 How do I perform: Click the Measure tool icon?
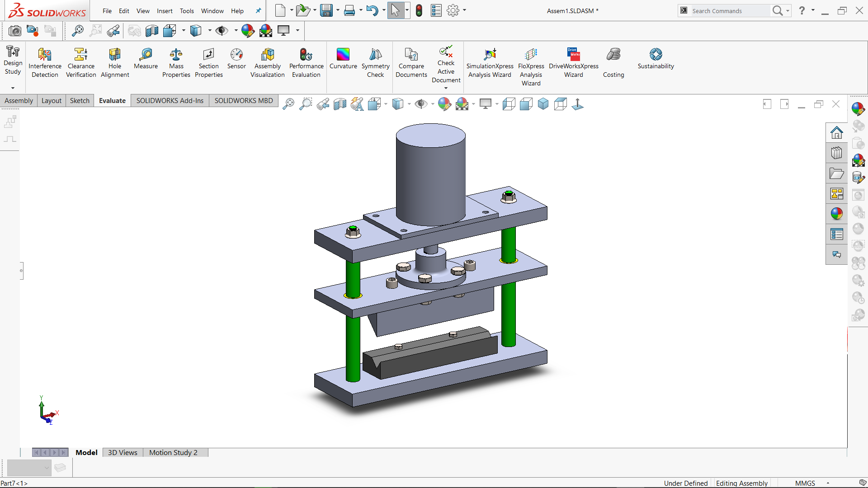tap(146, 58)
